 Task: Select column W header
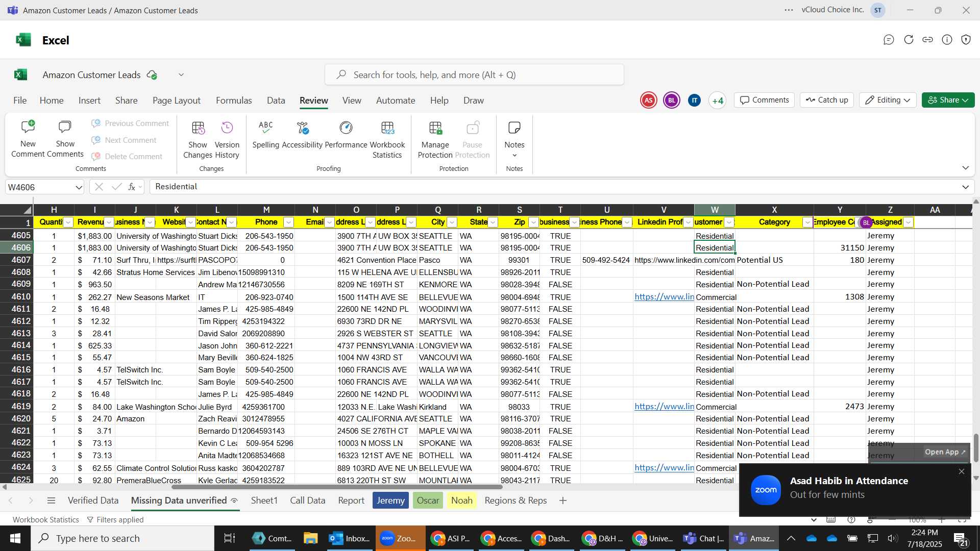point(715,210)
